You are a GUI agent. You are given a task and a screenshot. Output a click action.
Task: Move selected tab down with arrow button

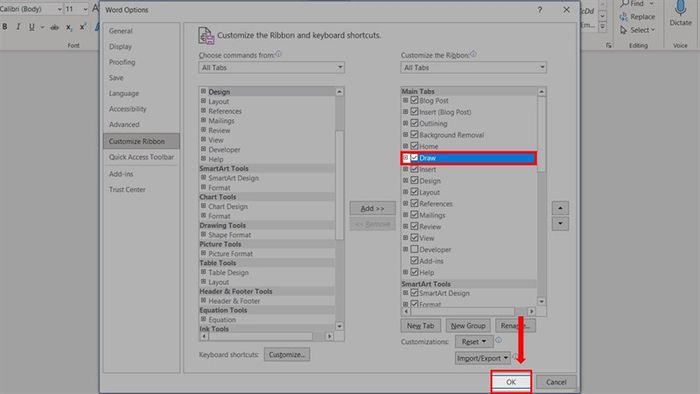point(560,224)
